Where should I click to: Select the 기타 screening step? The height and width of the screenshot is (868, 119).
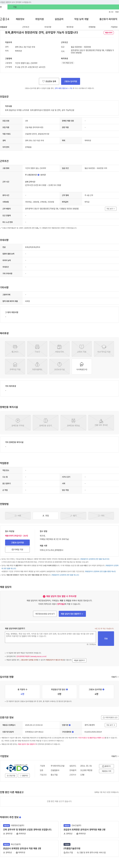[x=101, y=516]
